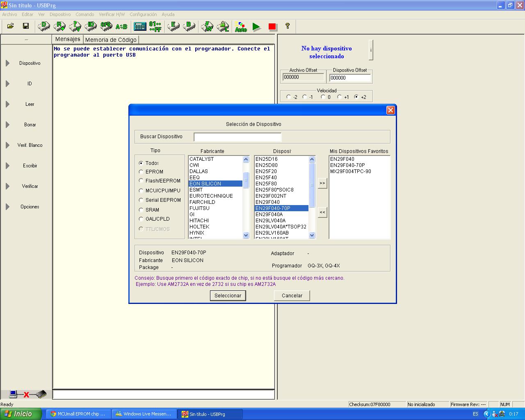This screenshot has width=525, height=420.
Task: Open the Editar menu
Action: (27, 14)
